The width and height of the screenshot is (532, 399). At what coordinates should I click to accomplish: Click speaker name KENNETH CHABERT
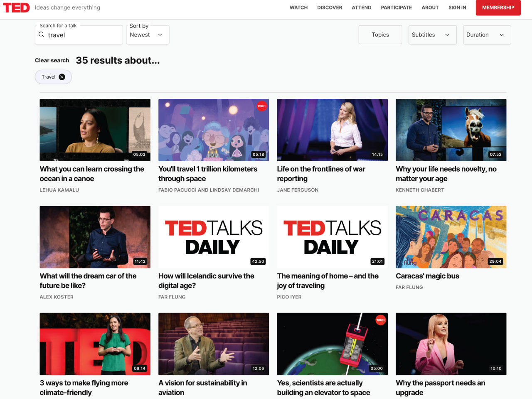(x=420, y=190)
